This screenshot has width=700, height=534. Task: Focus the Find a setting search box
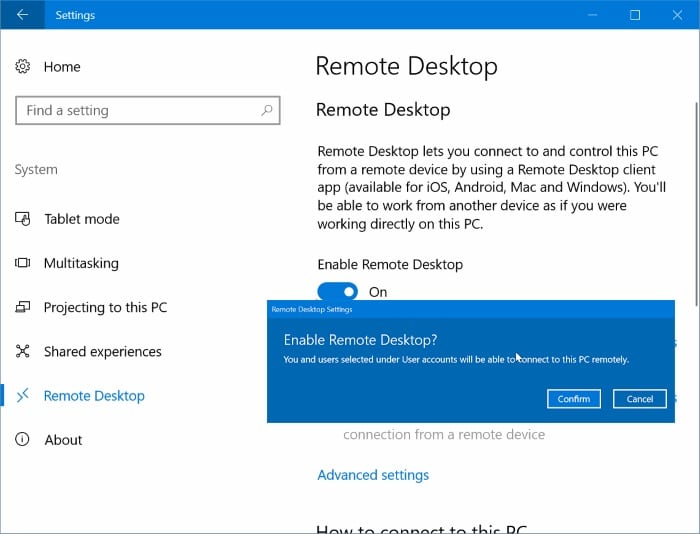(148, 110)
